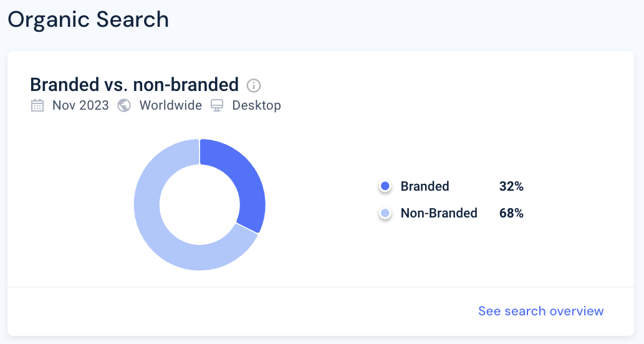644x344 pixels.
Task: Select the Non-Branded legend dot
Action: tap(385, 213)
